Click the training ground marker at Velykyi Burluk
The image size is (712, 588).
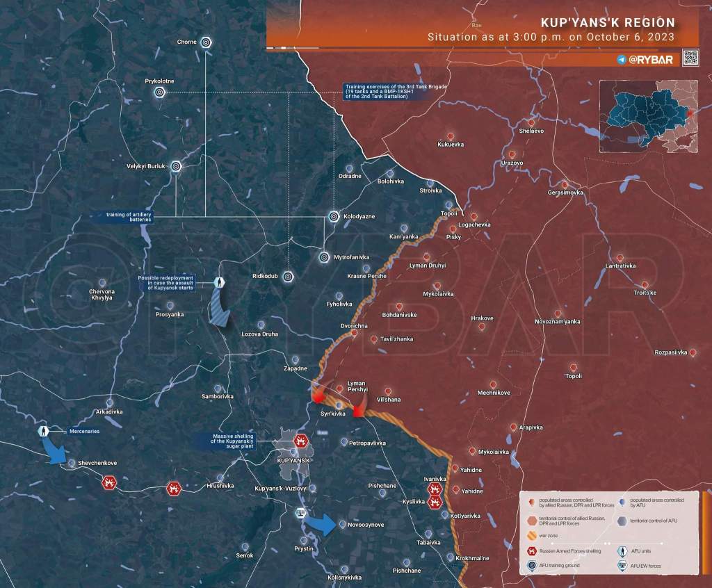176,166
